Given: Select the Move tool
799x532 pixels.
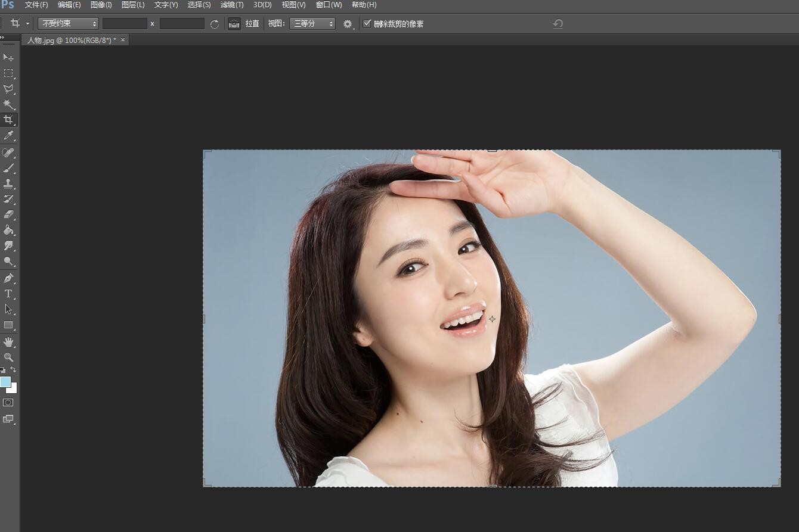Looking at the screenshot, I should 8,57.
